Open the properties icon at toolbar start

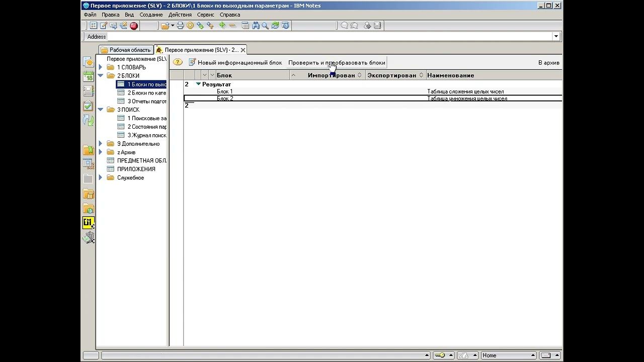click(x=94, y=26)
